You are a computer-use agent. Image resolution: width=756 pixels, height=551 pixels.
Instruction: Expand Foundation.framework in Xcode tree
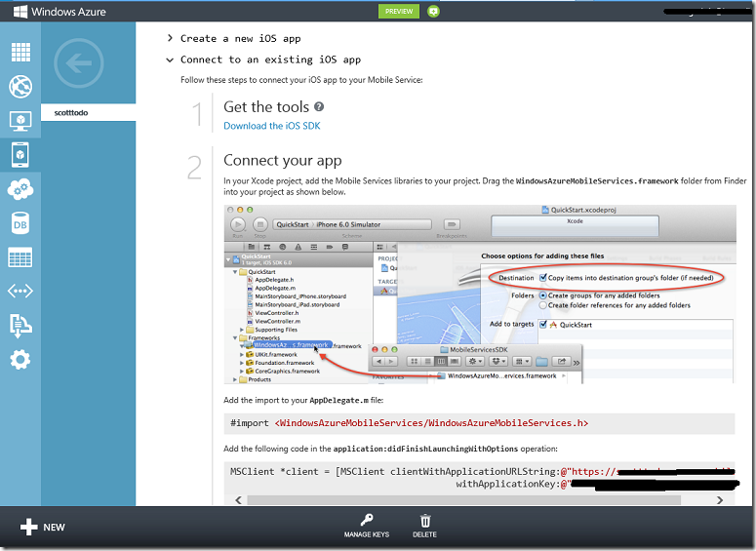coord(242,363)
